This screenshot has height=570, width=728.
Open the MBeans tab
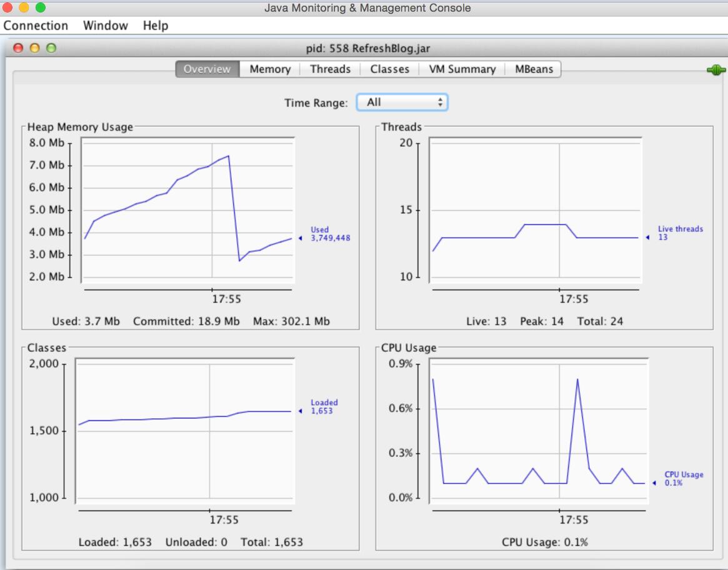[x=534, y=69]
